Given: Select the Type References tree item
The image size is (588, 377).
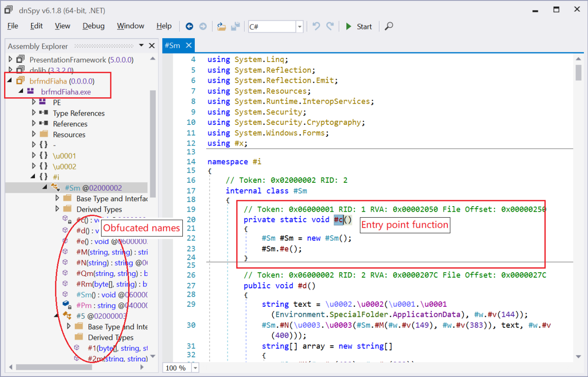Looking at the screenshot, I should 79,113.
